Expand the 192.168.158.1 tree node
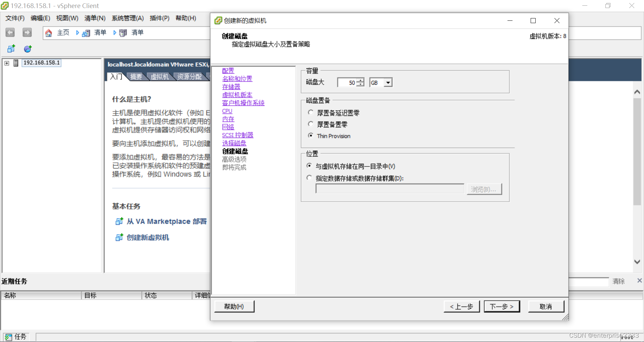This screenshot has width=644, height=342. tap(7, 63)
